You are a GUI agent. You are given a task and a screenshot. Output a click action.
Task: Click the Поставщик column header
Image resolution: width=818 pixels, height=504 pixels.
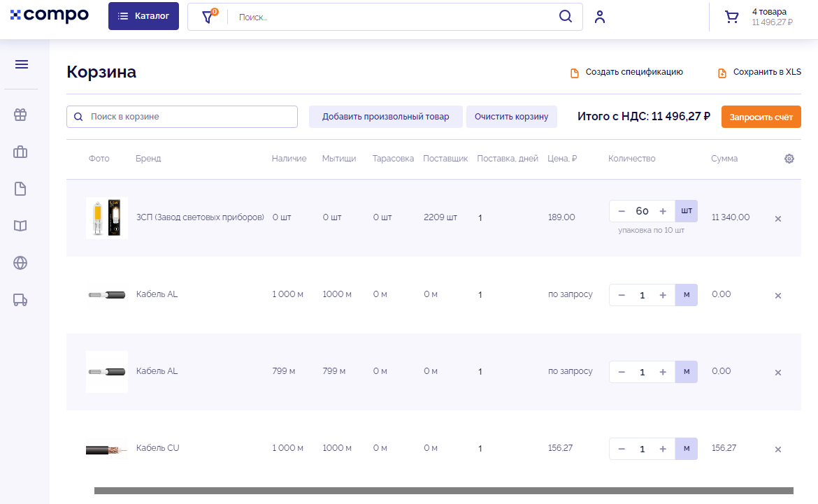click(x=445, y=159)
